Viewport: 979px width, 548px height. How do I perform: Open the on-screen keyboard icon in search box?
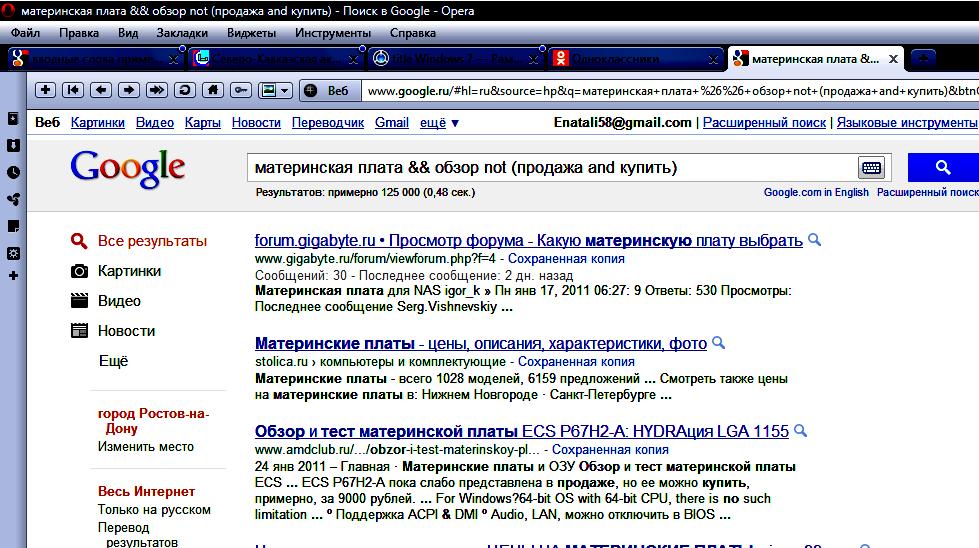pos(871,167)
